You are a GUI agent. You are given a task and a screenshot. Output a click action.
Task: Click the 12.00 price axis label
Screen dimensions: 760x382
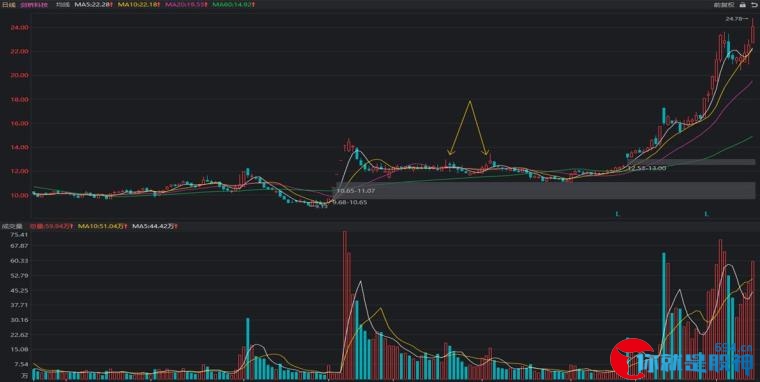tap(20, 172)
